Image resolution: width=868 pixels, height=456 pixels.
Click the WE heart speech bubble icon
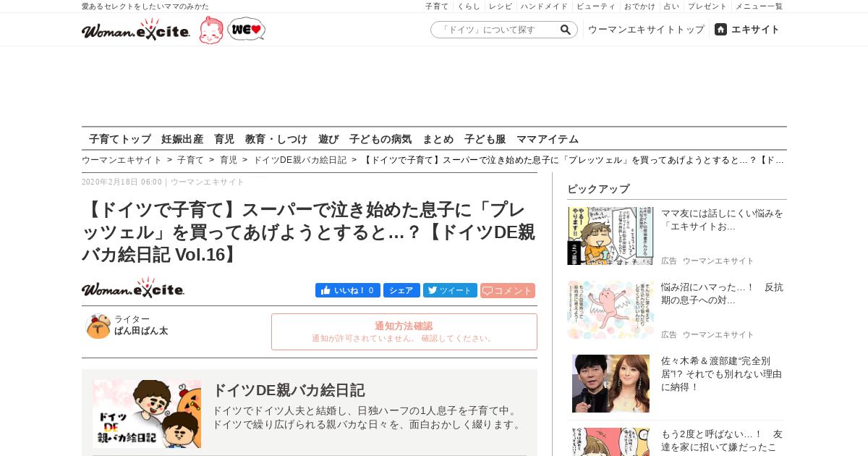click(246, 29)
